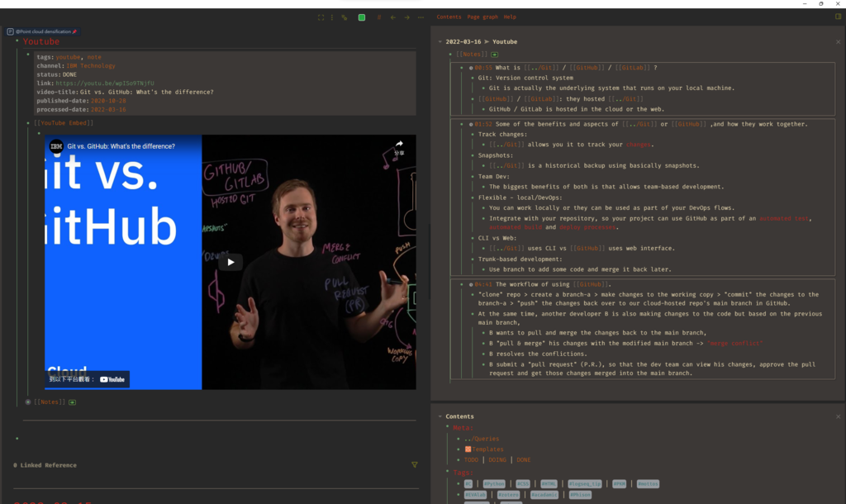The image size is (846, 504).
Task: Open the IBM Technology channel page link
Action: tap(91, 66)
